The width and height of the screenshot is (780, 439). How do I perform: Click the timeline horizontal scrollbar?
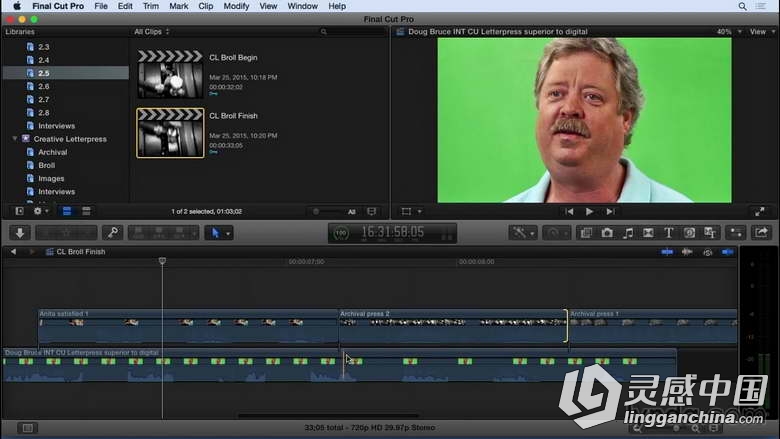pyautogui.click(x=329, y=415)
